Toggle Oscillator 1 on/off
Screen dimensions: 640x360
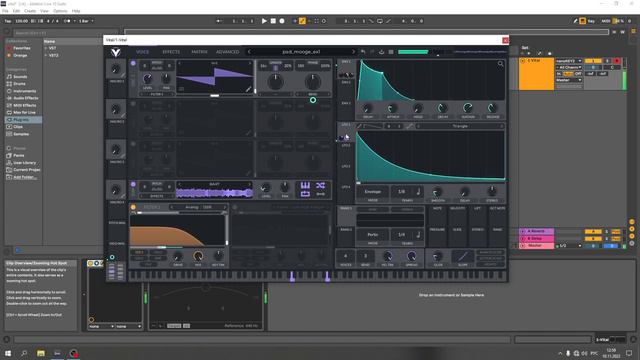pyautogui.click(x=133, y=63)
